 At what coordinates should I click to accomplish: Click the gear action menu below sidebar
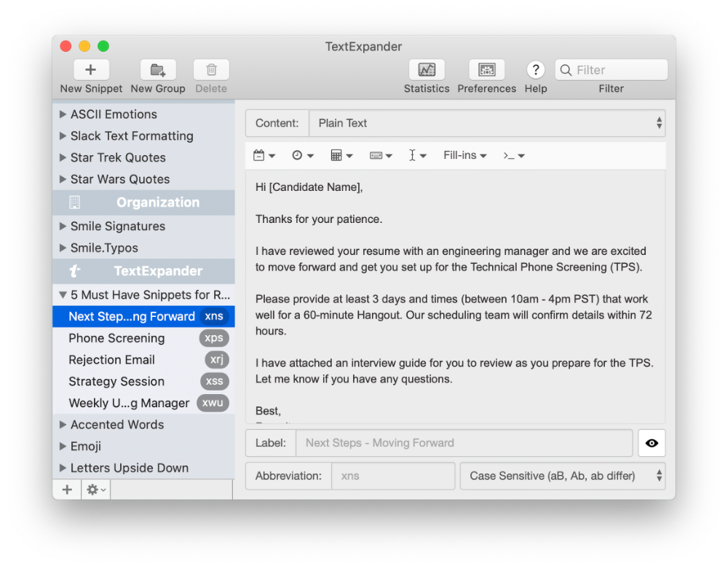(96, 490)
